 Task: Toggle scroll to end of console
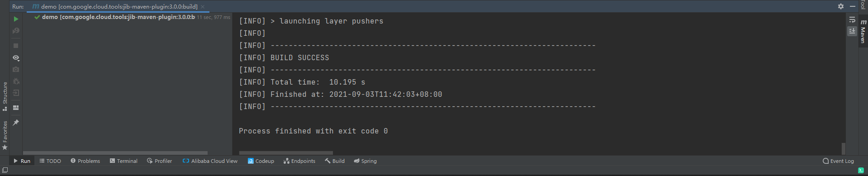tap(852, 31)
